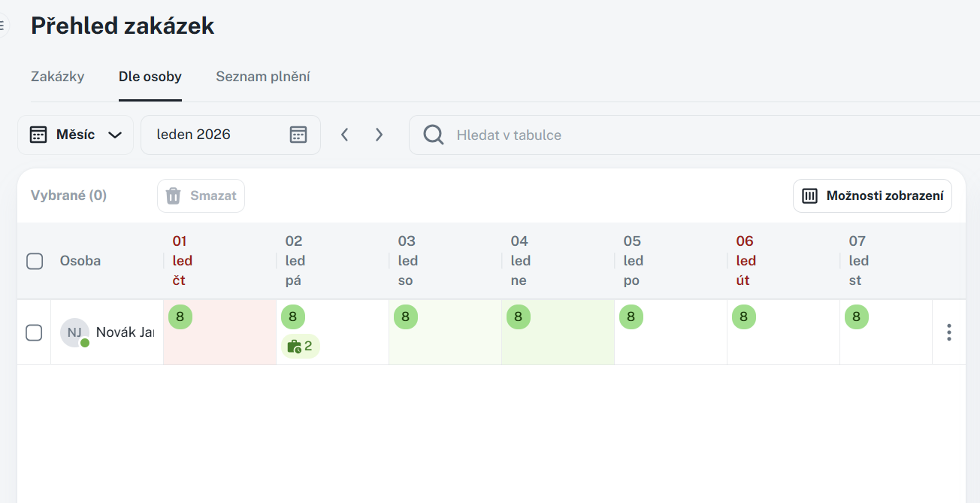Screen dimensions: 980x503
Task: Click the search magnifier icon
Action: point(434,135)
